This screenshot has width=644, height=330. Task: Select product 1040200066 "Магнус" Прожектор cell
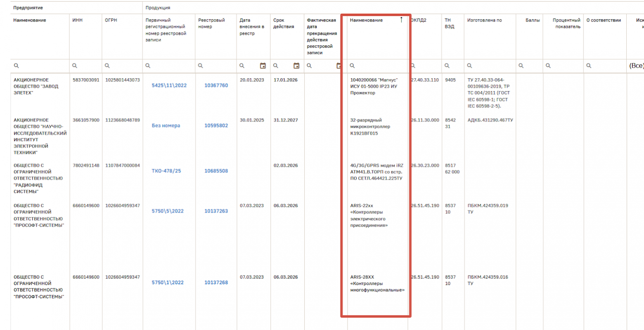pos(374,87)
